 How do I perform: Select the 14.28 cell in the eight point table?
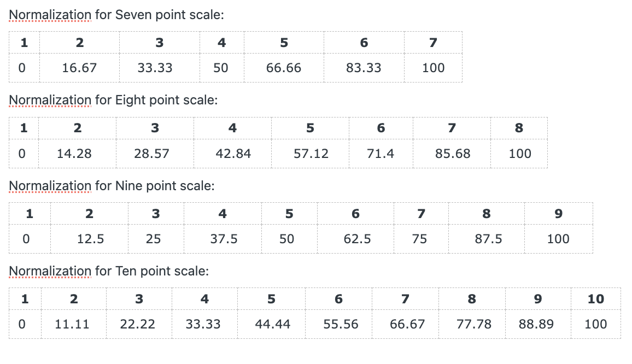tap(78, 154)
